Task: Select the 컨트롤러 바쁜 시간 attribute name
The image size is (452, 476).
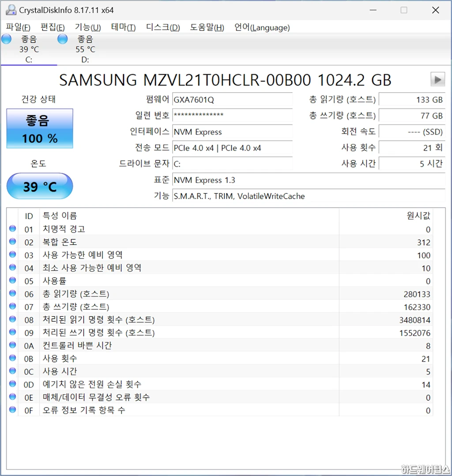Action: tap(77, 345)
